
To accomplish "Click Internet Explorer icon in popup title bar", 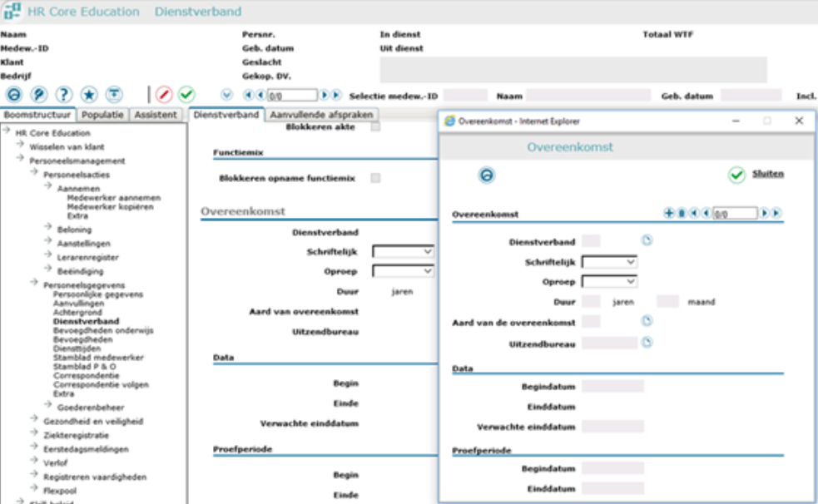I will pos(449,121).
